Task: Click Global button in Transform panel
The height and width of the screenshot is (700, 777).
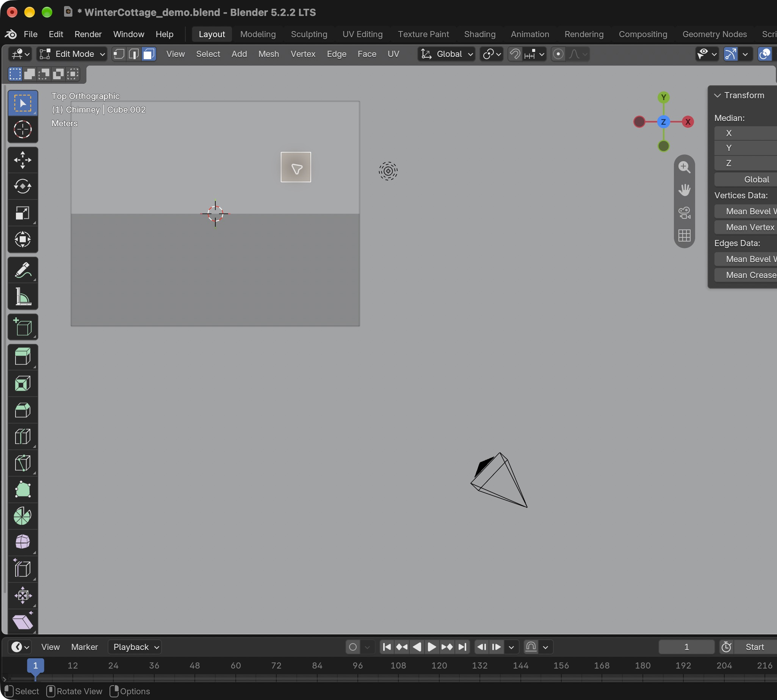Action: [x=746, y=180]
